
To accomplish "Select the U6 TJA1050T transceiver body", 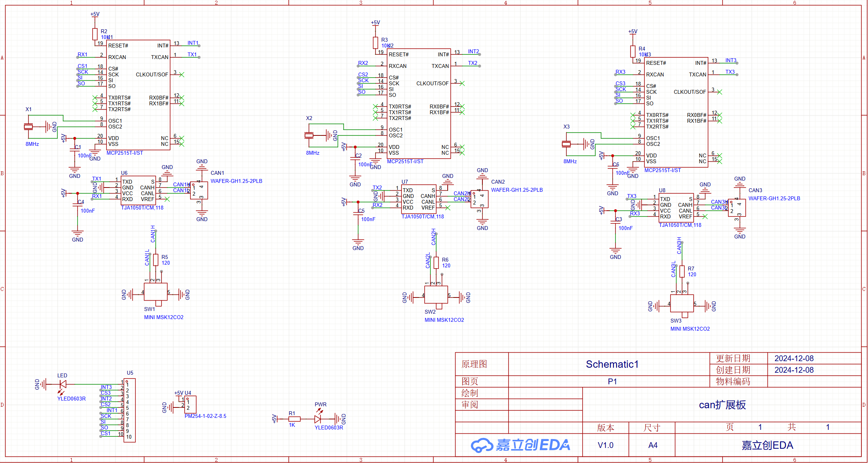I will click(x=138, y=191).
